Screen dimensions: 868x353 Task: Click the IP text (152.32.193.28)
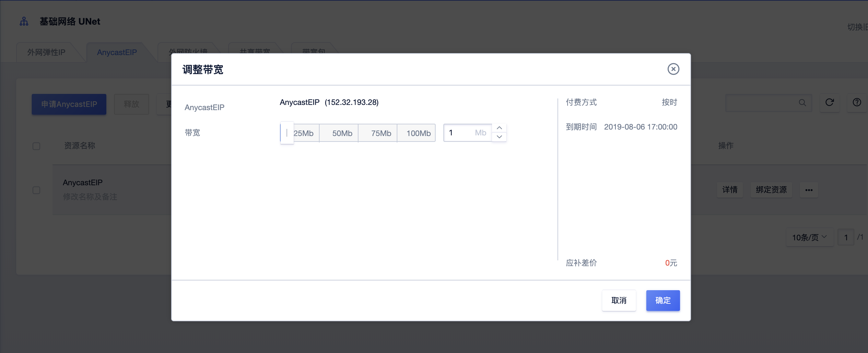click(351, 102)
